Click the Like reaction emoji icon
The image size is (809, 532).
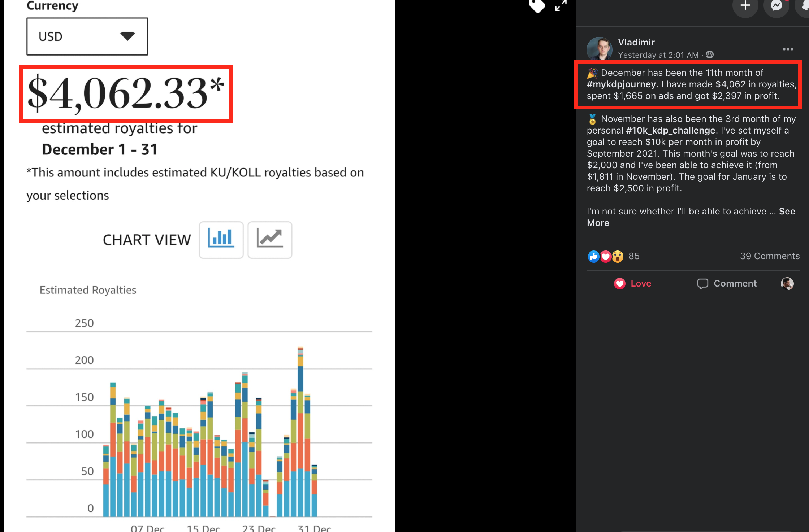coord(593,256)
